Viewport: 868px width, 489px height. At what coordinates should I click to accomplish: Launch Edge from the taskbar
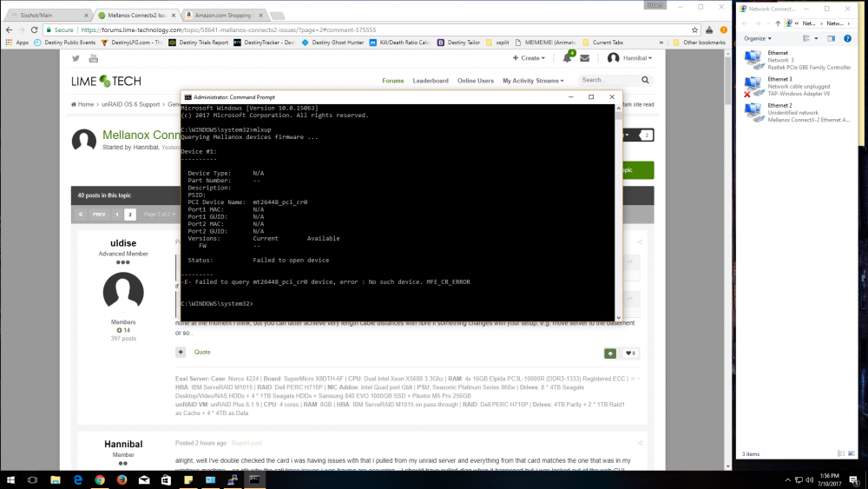click(77, 480)
